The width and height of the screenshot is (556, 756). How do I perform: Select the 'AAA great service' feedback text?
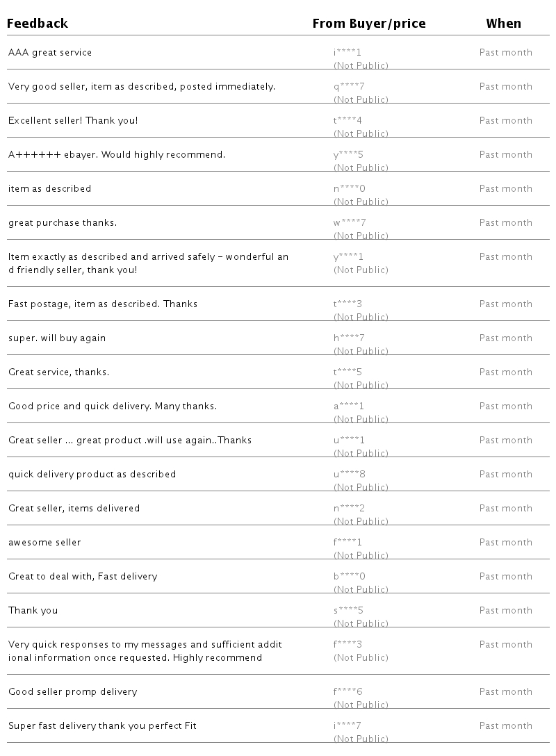click(50, 53)
